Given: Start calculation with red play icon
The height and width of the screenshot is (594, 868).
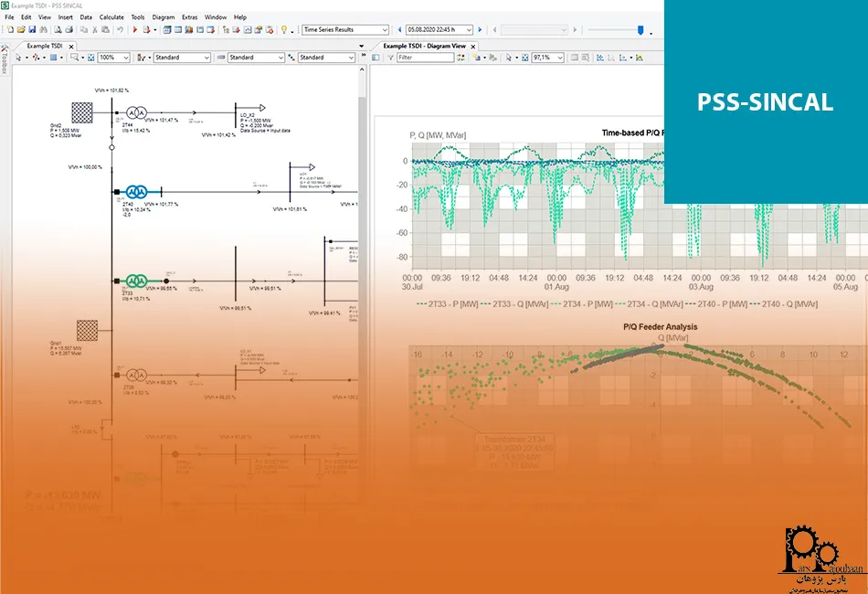Looking at the screenshot, I should pyautogui.click(x=135, y=30).
